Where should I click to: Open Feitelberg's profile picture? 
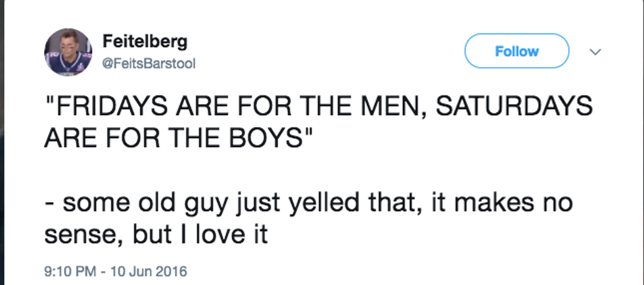click(x=68, y=52)
